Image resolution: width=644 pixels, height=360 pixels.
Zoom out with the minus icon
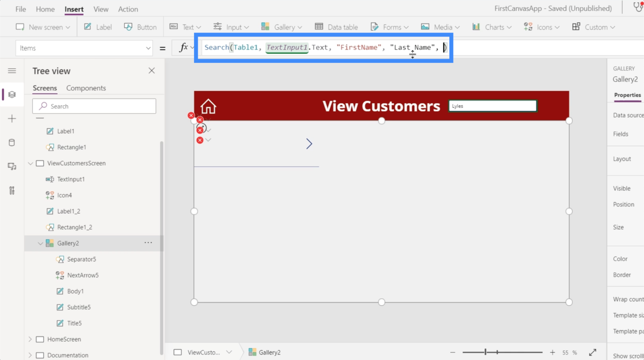(x=453, y=352)
